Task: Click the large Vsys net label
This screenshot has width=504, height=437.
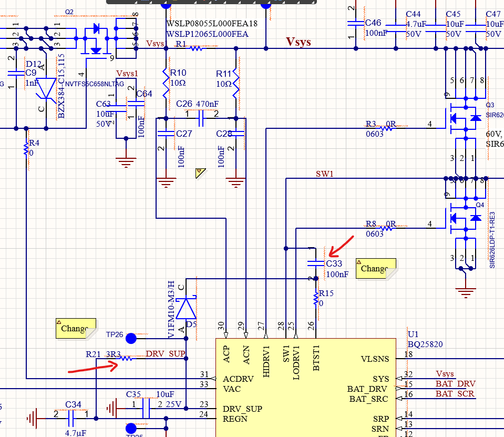Action: [299, 42]
